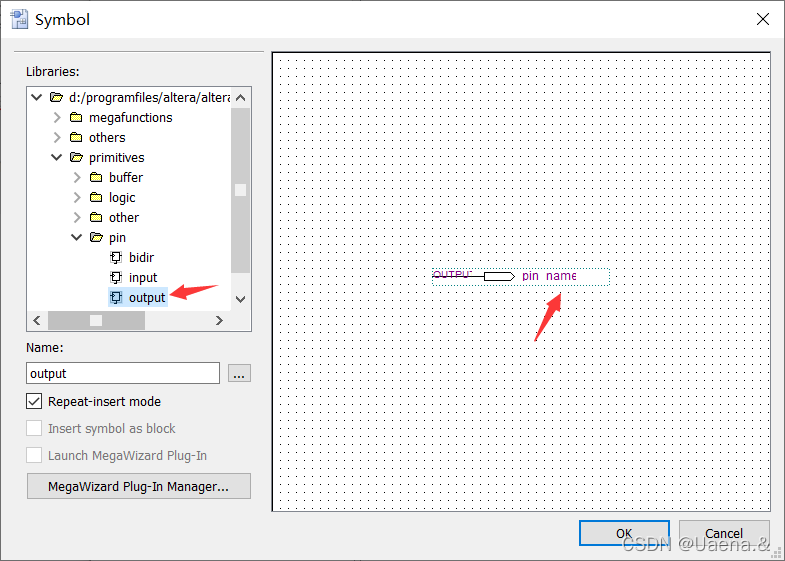The image size is (785, 561).
Task: Click the libraries scroll down arrow
Action: click(x=240, y=299)
